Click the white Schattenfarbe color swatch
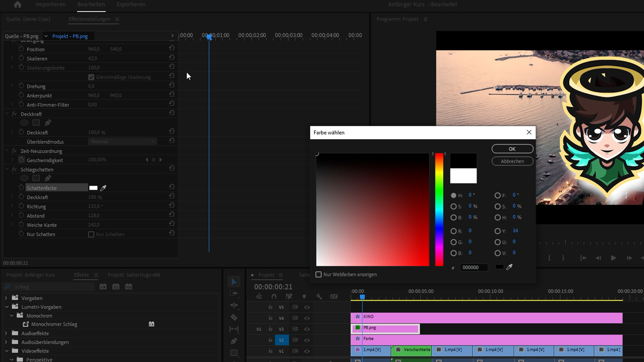 click(x=93, y=188)
